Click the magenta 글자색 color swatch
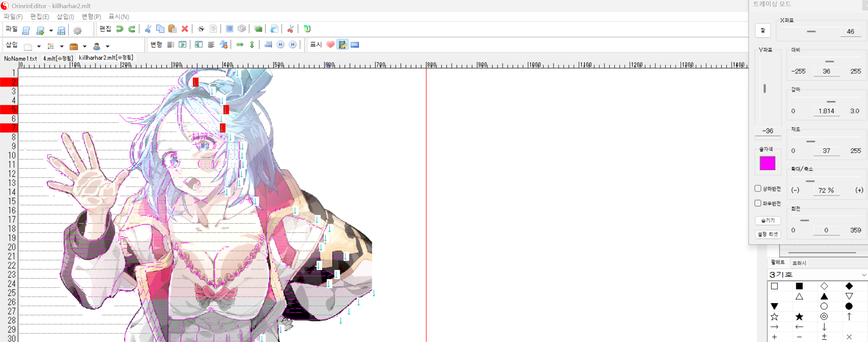The image size is (868, 342). pyautogui.click(x=767, y=163)
